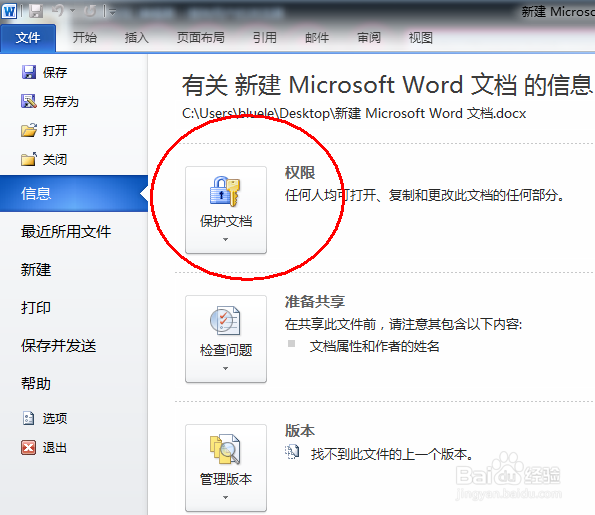Click the 选项 options icon
The image size is (595, 515).
(28, 418)
